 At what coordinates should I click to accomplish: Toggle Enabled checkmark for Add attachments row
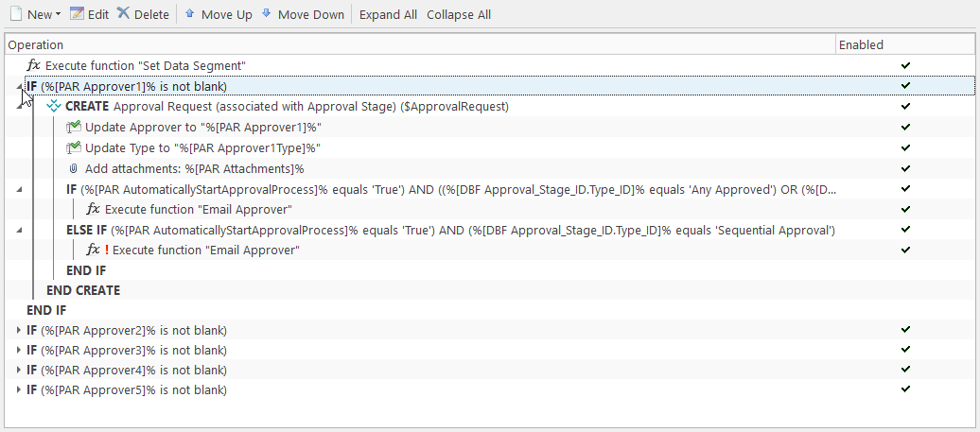tap(905, 168)
